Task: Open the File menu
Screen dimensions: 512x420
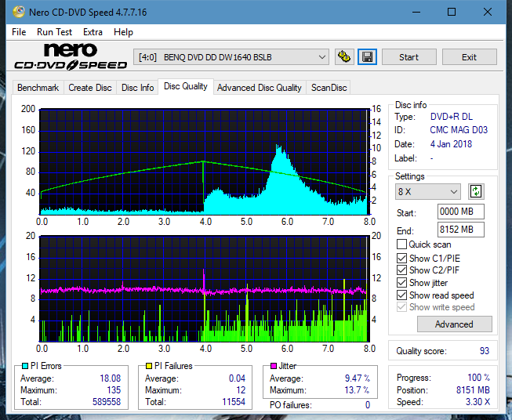Action: [19, 32]
